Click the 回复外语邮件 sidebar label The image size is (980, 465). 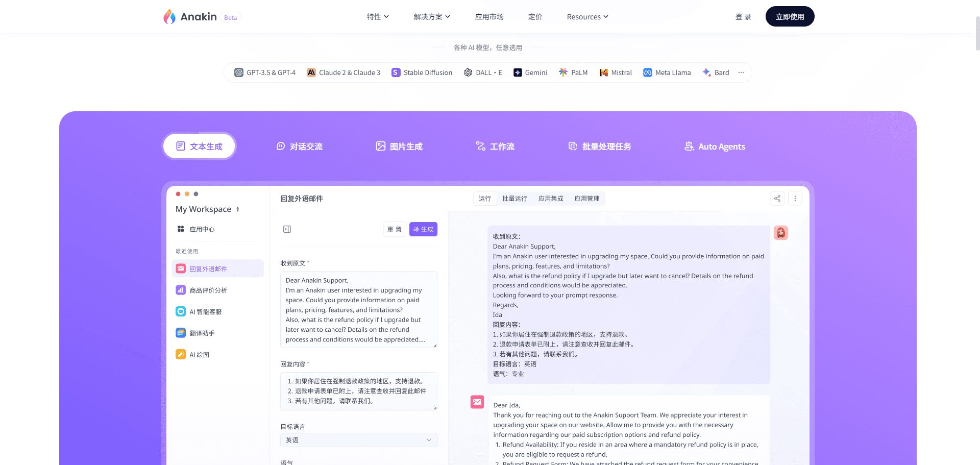pos(208,269)
